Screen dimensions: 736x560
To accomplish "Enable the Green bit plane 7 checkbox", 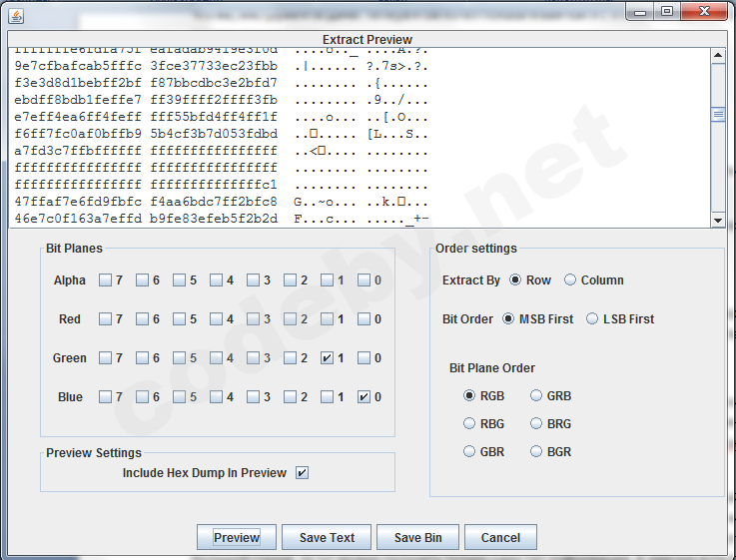I will [x=105, y=358].
